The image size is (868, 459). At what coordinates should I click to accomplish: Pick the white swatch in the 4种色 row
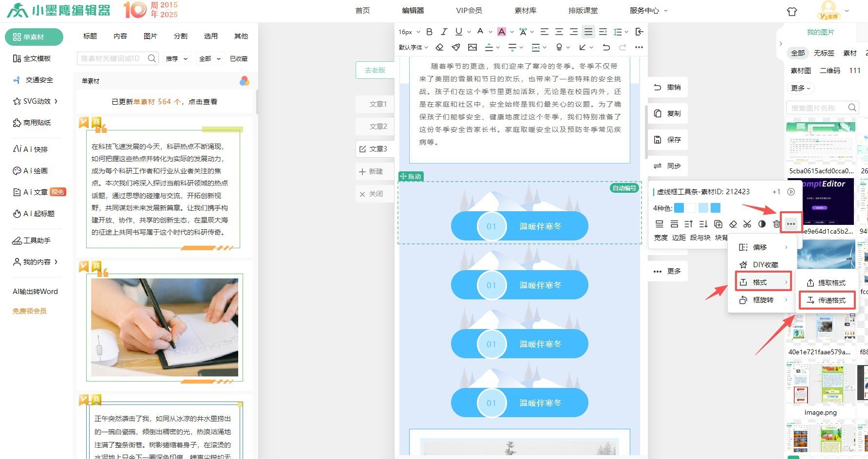(x=691, y=208)
